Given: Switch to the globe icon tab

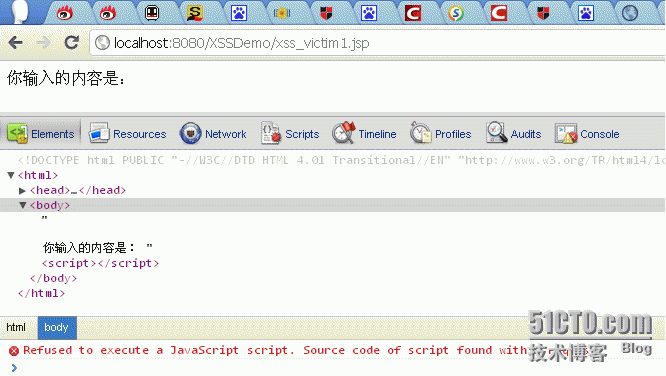Looking at the screenshot, I should tap(629, 13).
